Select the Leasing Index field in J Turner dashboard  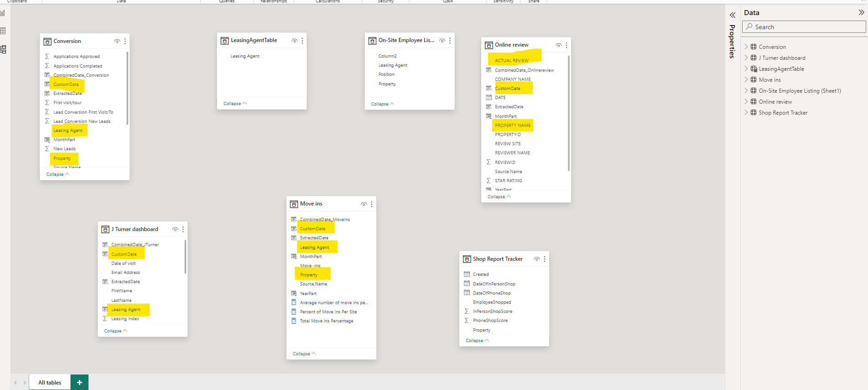pyautogui.click(x=125, y=319)
